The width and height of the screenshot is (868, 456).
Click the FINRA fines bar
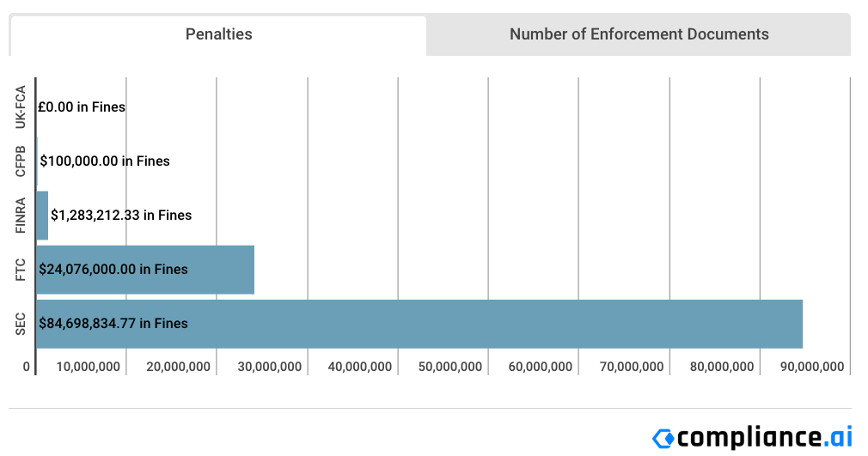pyautogui.click(x=42, y=216)
